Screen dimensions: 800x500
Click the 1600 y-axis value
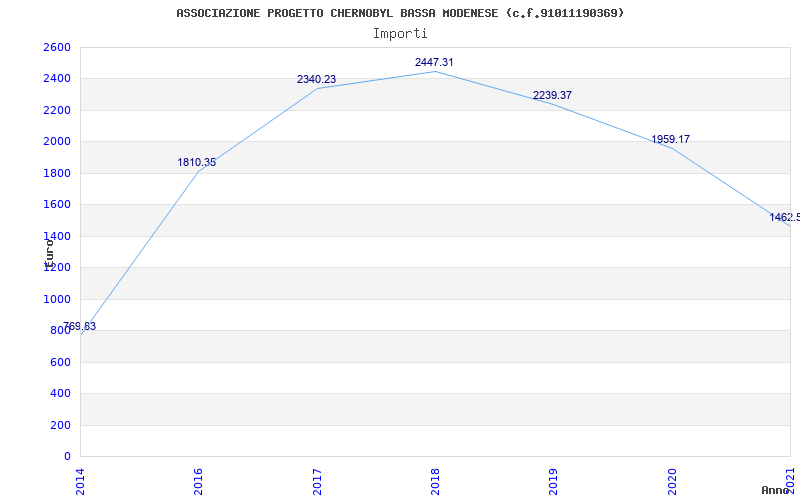(x=57, y=205)
